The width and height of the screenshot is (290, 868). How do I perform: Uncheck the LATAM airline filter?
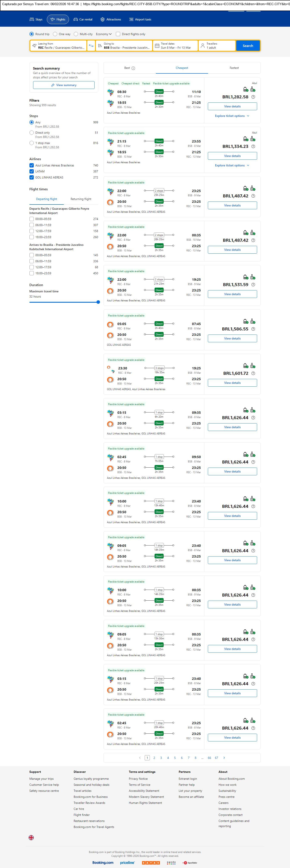(32, 172)
